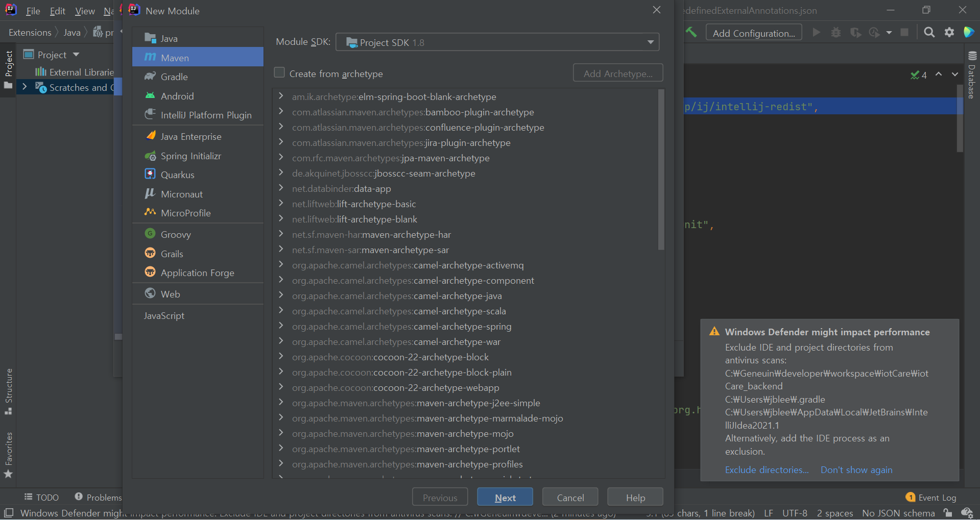Choose the Gradle module type

coord(198,77)
